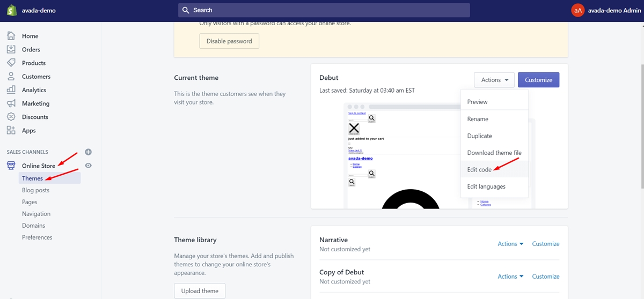Click the Debut theme title

point(329,78)
